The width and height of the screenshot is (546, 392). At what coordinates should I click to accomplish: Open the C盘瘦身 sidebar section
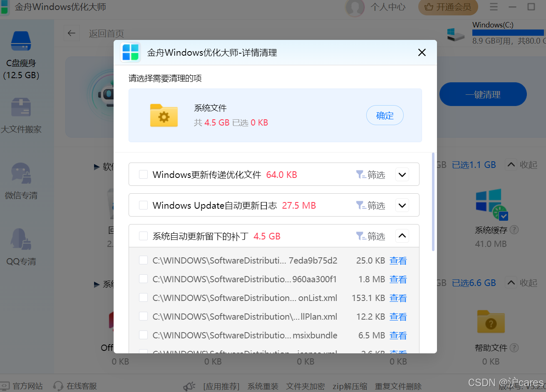point(21,55)
